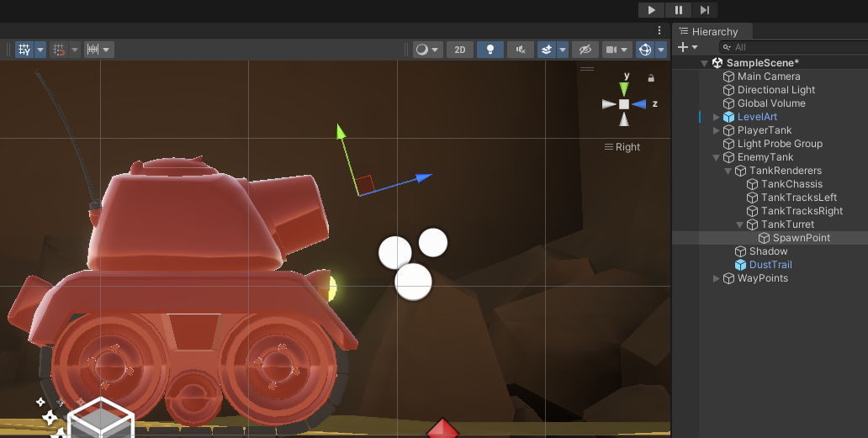Open grid snapping settings dropdown
Viewport: 868px width, 438px height.
(x=75, y=50)
